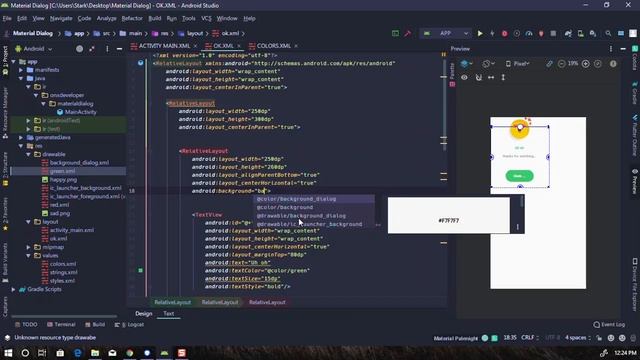Click the Sync Project with Gradle icon
The width and height of the screenshot is (640, 360).
568,33
